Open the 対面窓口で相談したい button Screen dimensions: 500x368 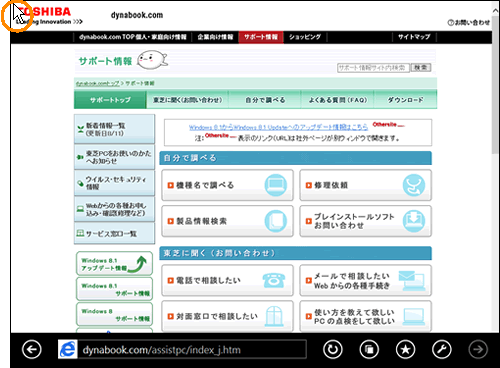(x=227, y=316)
